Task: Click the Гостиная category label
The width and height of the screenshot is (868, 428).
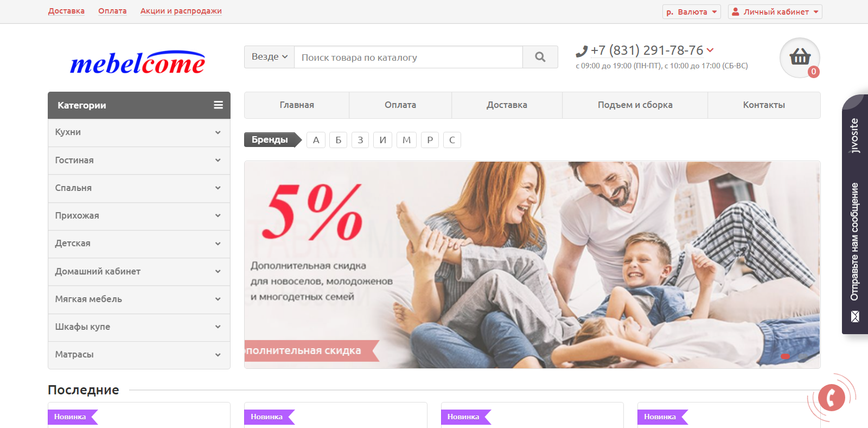Action: tap(74, 160)
